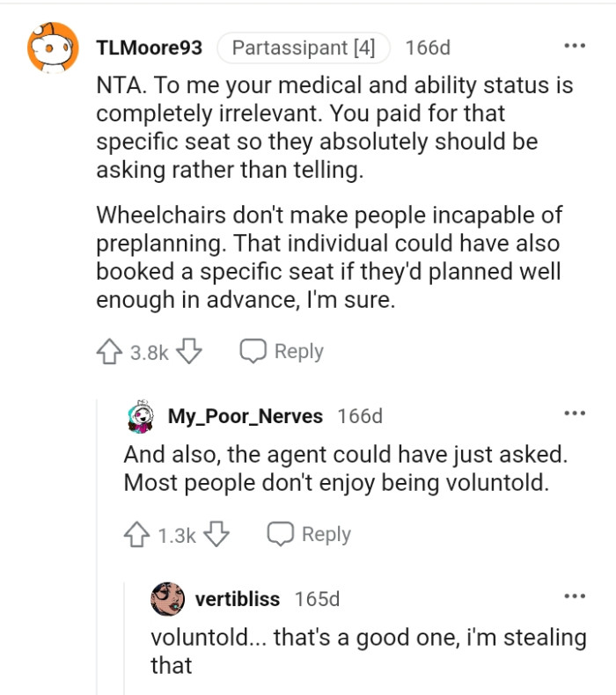The image size is (616, 695).
Task: Open TLMoore93's user profile
Action: [149, 48]
